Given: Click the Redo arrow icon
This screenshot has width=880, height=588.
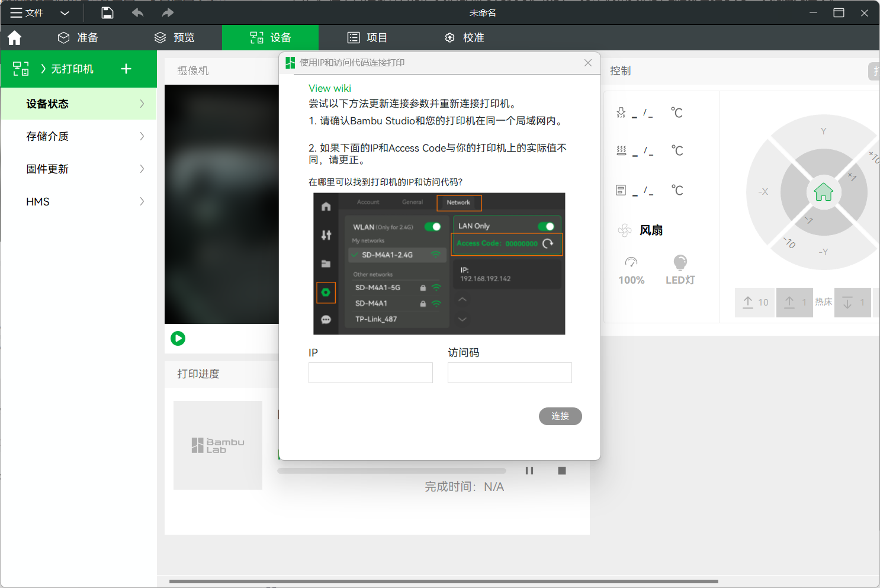Looking at the screenshot, I should [x=168, y=12].
